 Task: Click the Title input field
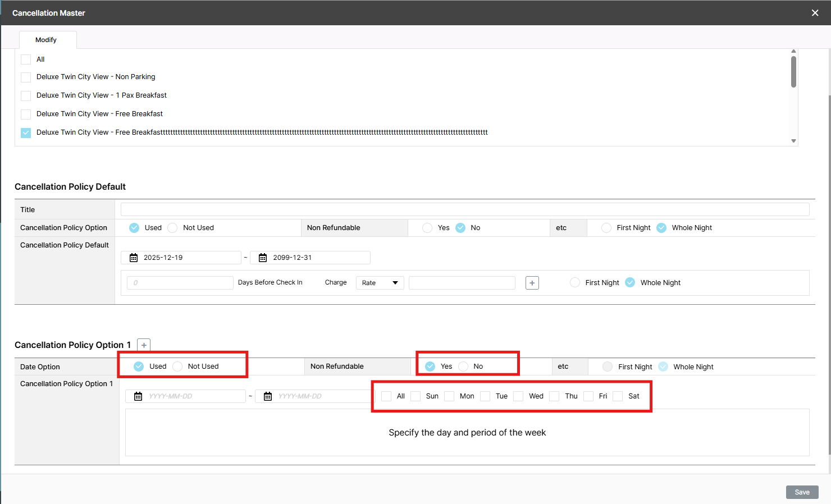[464, 209]
